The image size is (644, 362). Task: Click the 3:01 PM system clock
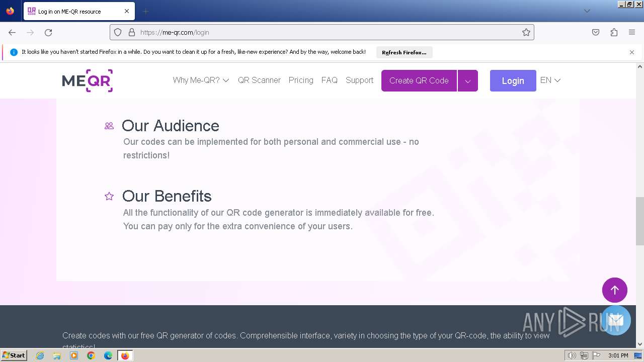coord(618,355)
